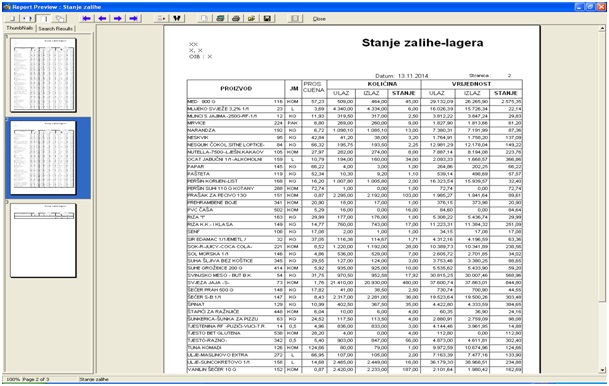
Task: Toggle the multiple pages view button
Action: click(x=59, y=18)
